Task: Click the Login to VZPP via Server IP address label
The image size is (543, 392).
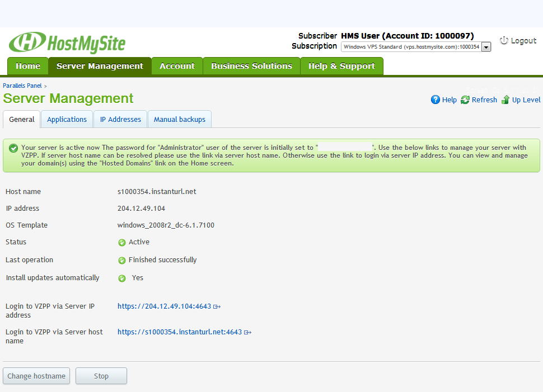Action: [x=50, y=310]
